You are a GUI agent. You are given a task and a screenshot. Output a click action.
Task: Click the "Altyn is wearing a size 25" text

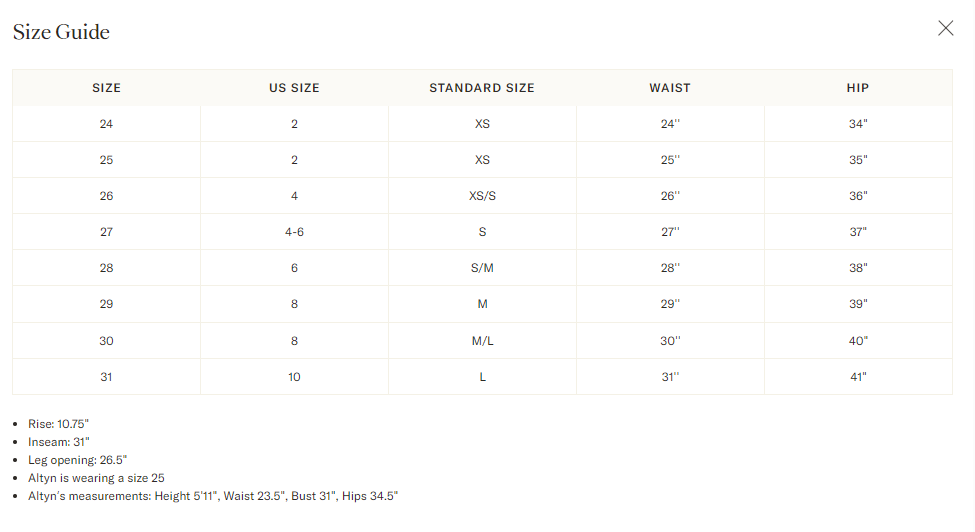(x=96, y=478)
